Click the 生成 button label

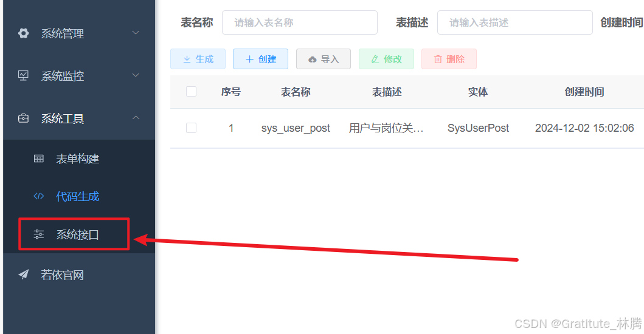[x=204, y=60]
